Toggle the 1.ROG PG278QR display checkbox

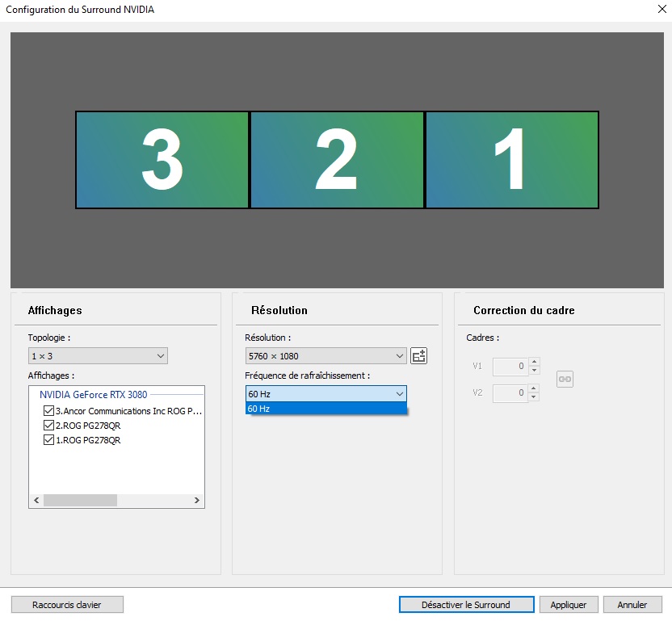click(48, 440)
